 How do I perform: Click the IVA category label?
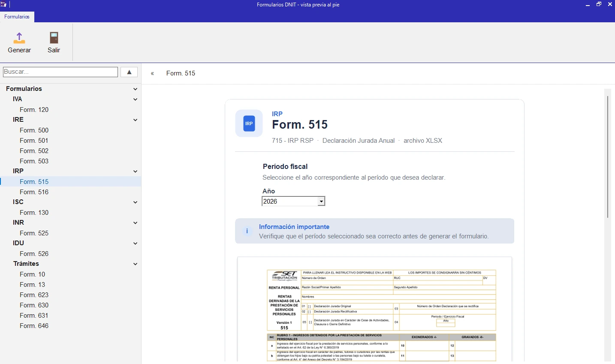(17, 99)
